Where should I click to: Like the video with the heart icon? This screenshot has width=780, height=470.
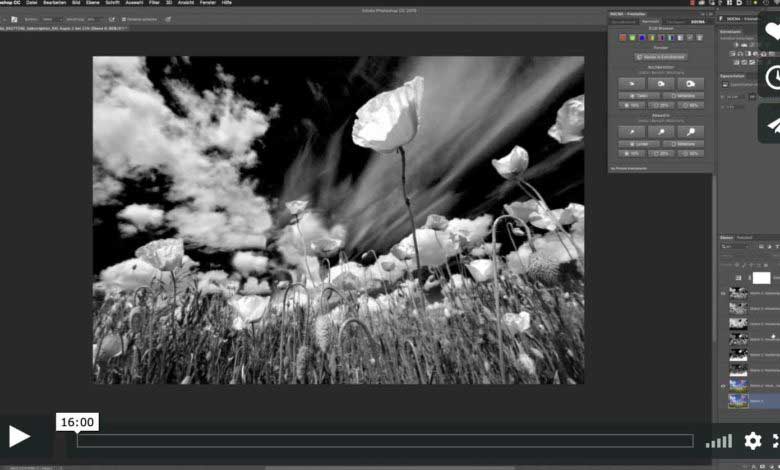coord(772,31)
